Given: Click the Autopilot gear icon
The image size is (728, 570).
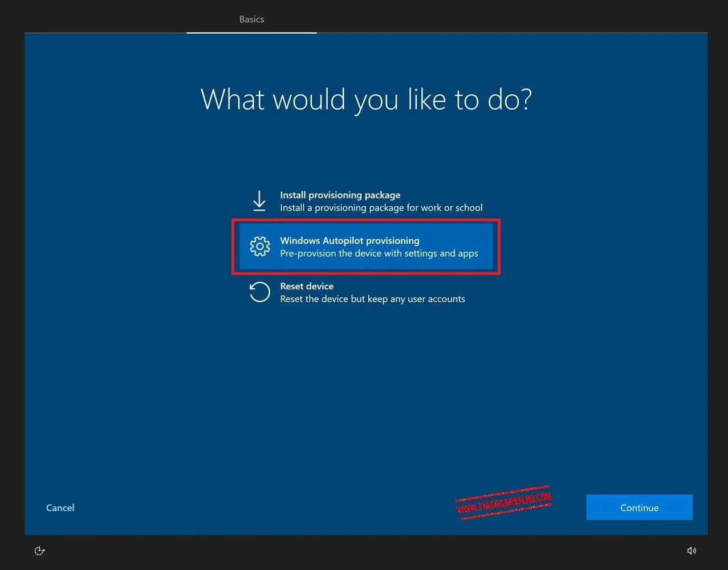Looking at the screenshot, I should 260,246.
